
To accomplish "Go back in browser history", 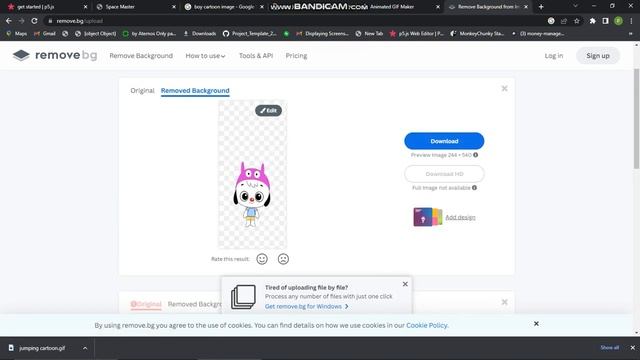I will (9, 21).
